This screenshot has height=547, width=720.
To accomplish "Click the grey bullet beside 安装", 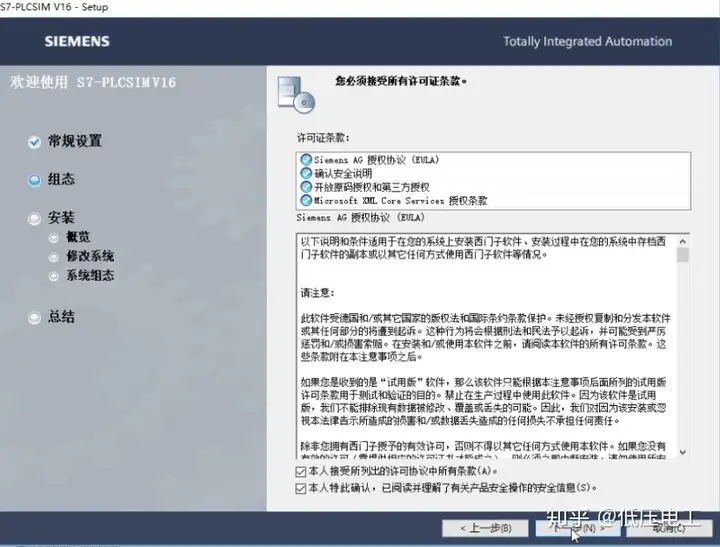I will (x=34, y=219).
